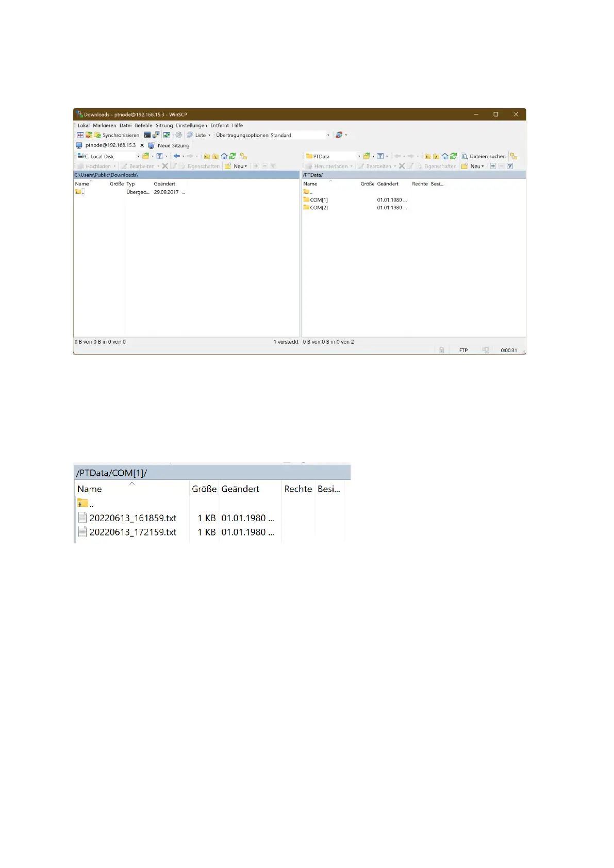
Task: Open the Befehle menu
Action: pos(143,125)
